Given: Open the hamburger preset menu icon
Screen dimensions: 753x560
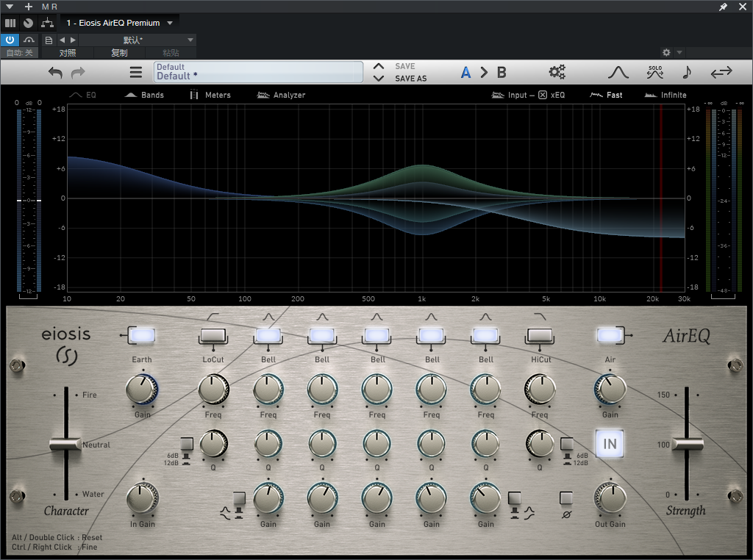Looking at the screenshot, I should [x=136, y=73].
